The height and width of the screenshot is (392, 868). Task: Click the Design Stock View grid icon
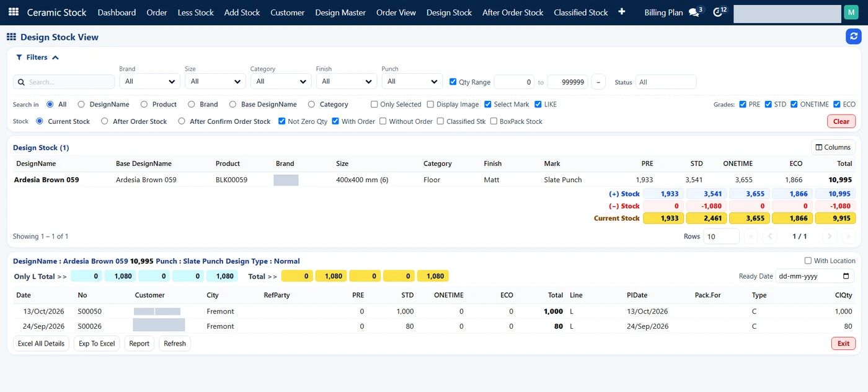coord(11,37)
